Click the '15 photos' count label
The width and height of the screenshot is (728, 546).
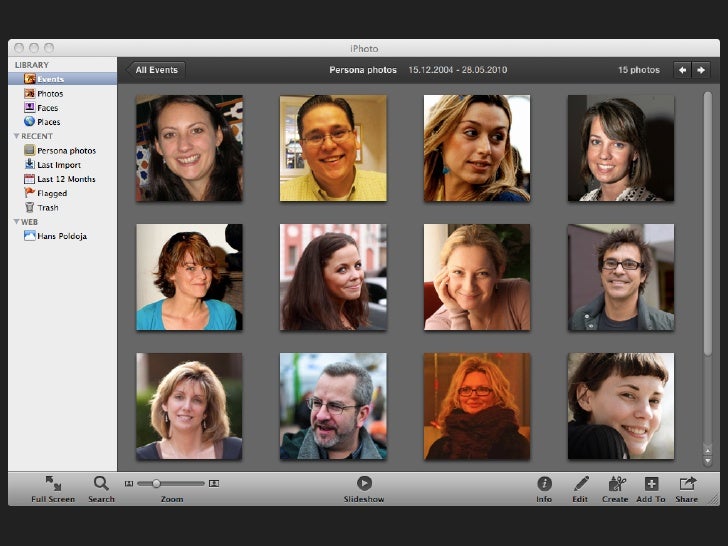639,70
